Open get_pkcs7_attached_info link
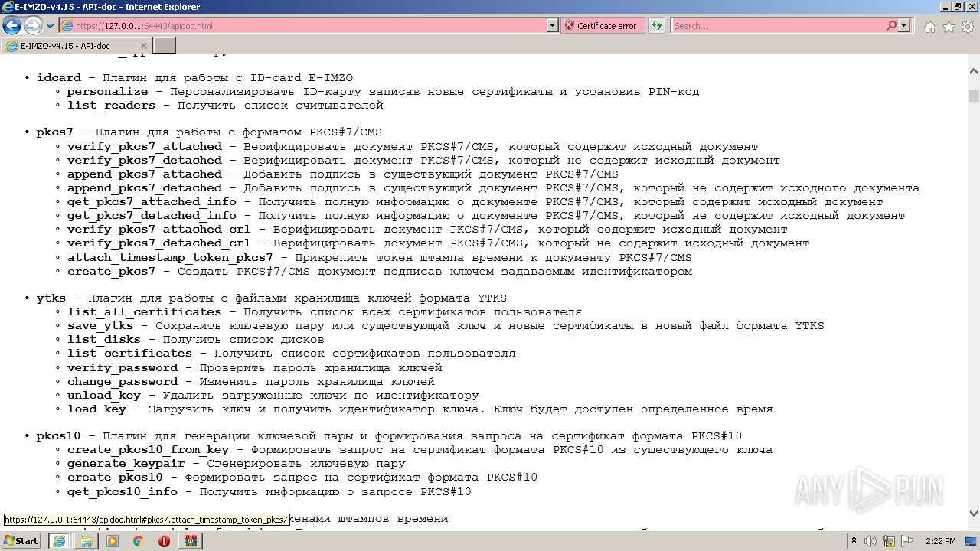Viewport: 980px width, 551px height. pyautogui.click(x=152, y=201)
